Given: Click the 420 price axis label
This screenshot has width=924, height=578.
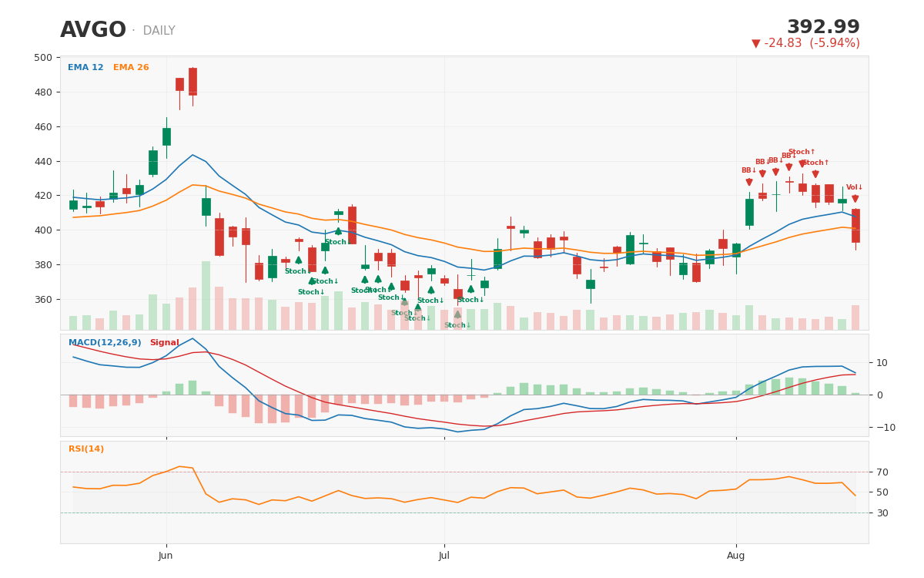Looking at the screenshot, I should (44, 196).
